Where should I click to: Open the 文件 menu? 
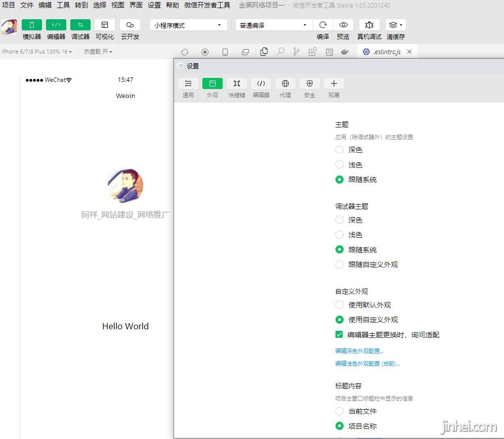click(27, 5)
